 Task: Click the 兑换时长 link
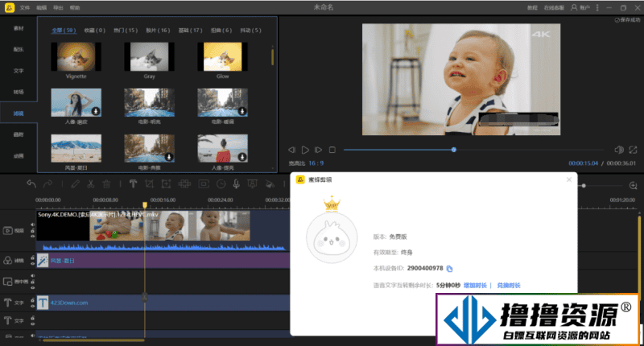click(x=509, y=286)
